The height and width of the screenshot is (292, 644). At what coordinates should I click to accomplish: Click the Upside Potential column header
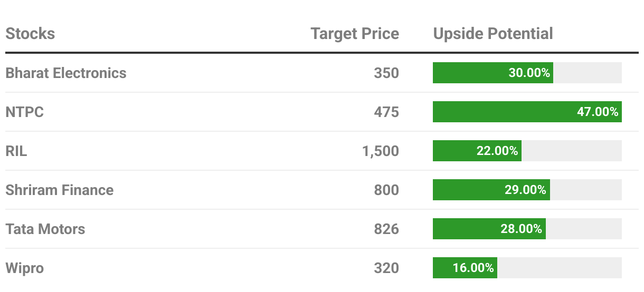pyautogui.click(x=493, y=34)
